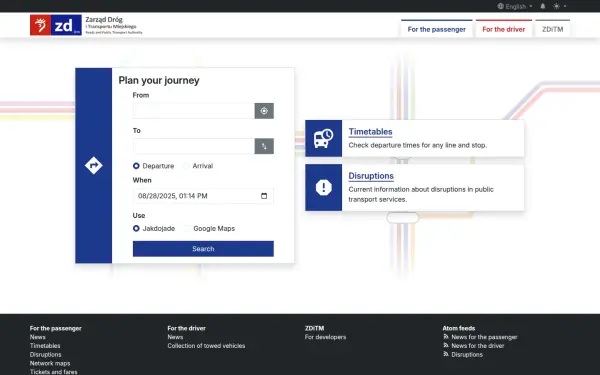The image size is (600, 375).
Task: Click RSS icon for News for the passenger
Action: point(446,337)
